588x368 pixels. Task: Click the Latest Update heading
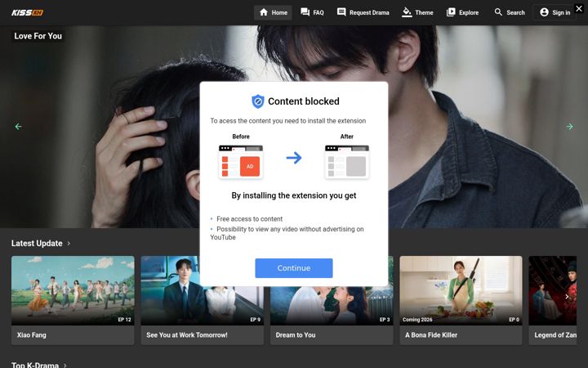tap(37, 244)
